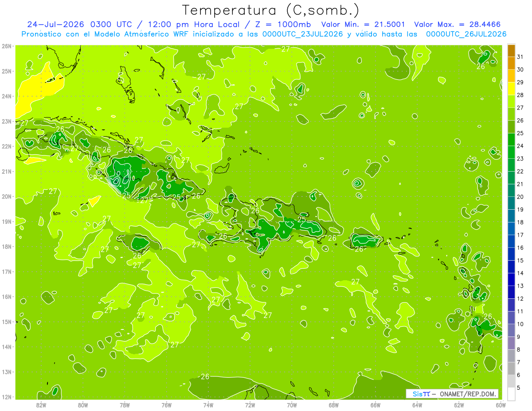The image size is (532, 411).
Task: Pick the legend color band between 24 and 25
Action: 511,139
